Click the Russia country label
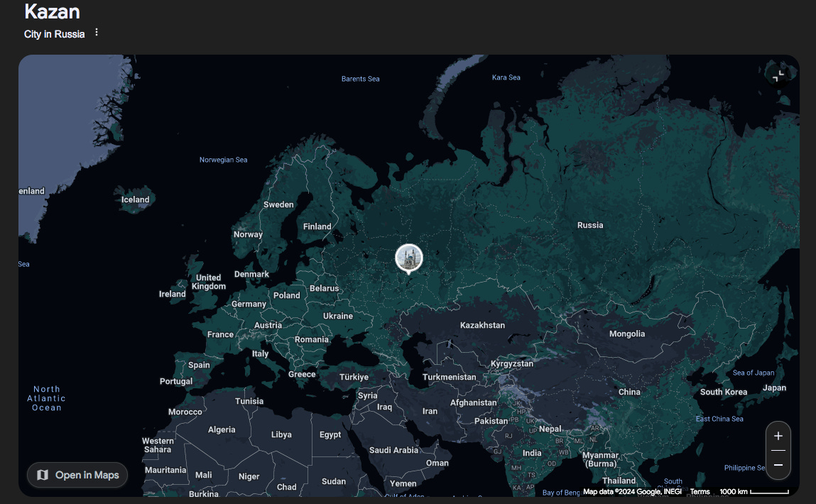Screen dimensions: 816x504 (x=590, y=225)
